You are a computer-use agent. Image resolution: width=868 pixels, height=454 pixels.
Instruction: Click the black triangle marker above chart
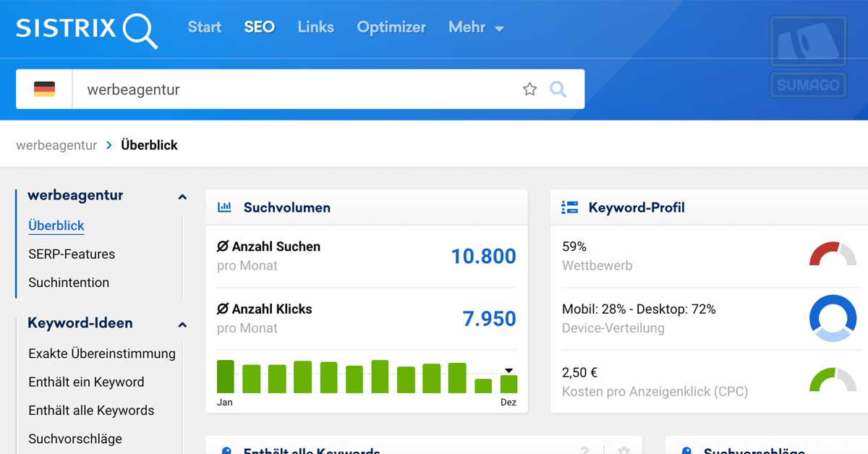click(509, 370)
